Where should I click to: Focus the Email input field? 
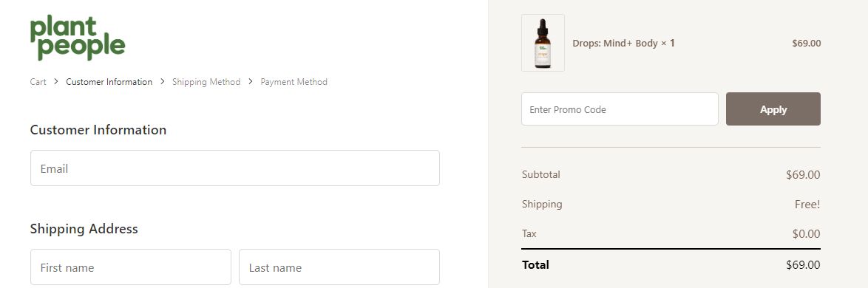tap(234, 168)
